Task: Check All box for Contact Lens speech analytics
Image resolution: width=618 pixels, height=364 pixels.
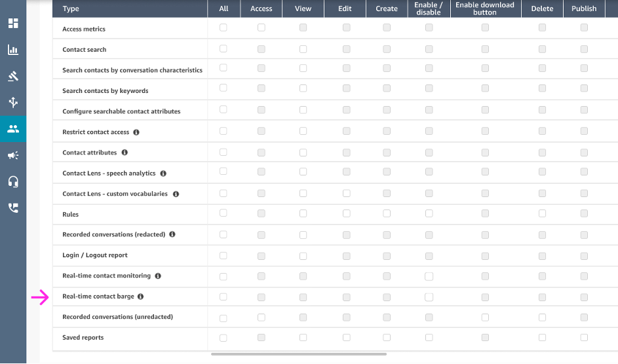Action: 223,171
